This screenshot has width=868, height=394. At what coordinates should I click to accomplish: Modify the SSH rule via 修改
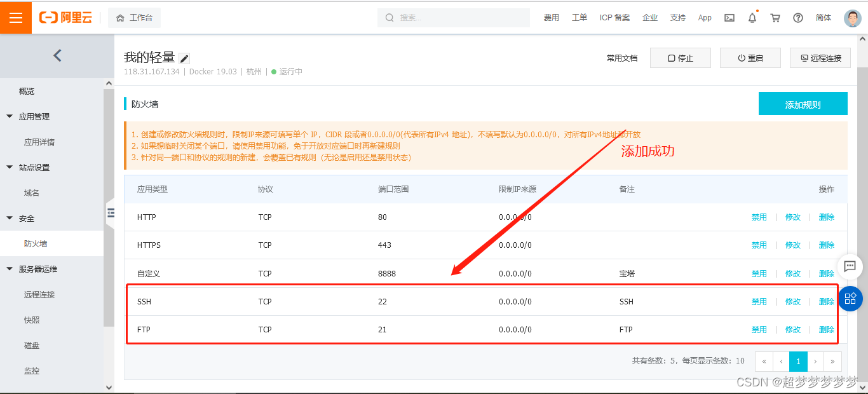(x=793, y=302)
